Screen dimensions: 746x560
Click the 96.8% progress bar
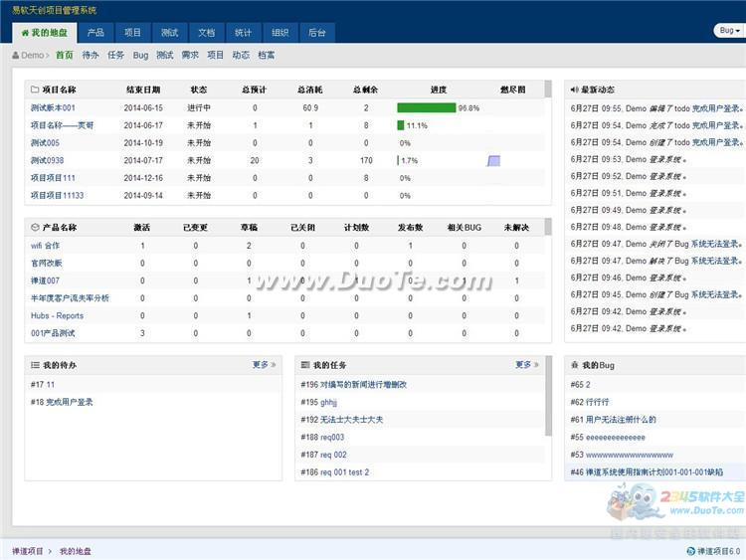click(x=427, y=108)
